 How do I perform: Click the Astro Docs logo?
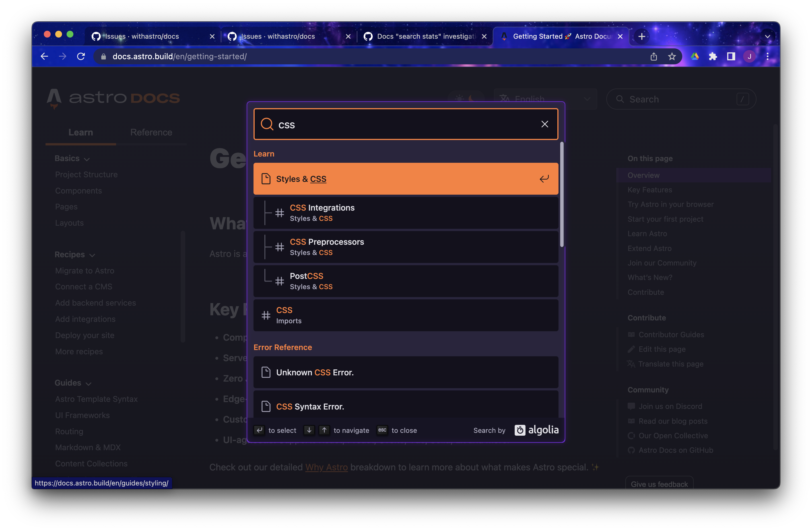113,99
